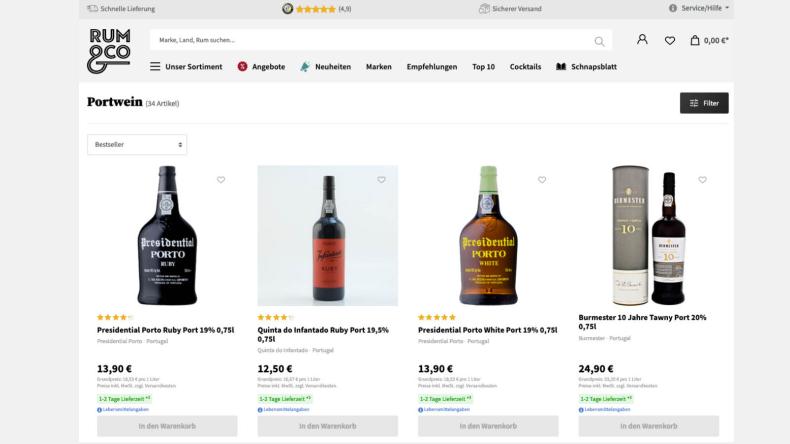Add Presidential Porto White to wishlist

click(x=542, y=180)
